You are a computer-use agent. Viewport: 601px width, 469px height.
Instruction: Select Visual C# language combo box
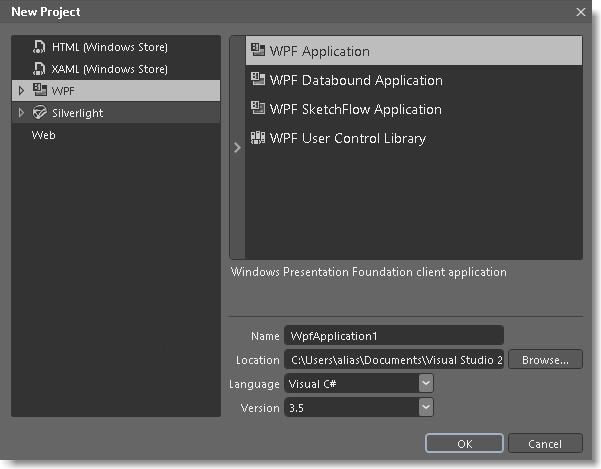[x=359, y=384]
